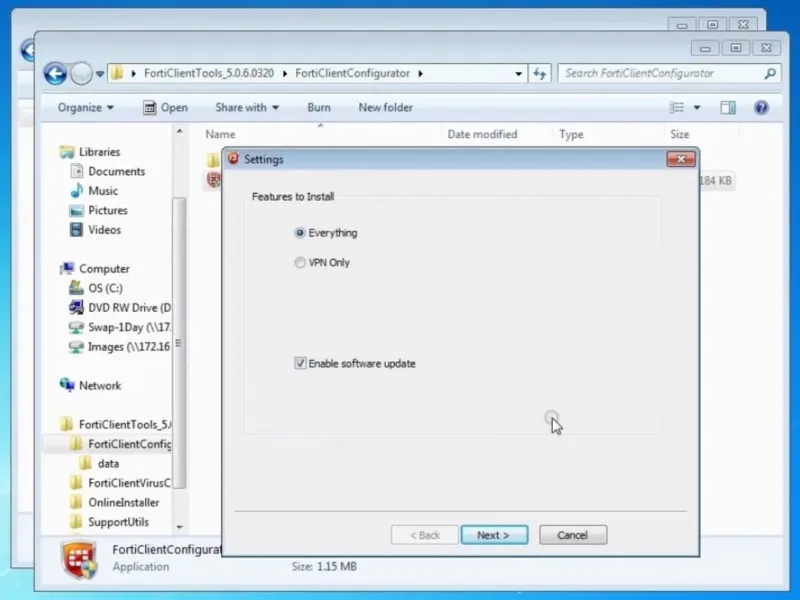
Task: Click the folder icon in address bar
Action: 117,73
